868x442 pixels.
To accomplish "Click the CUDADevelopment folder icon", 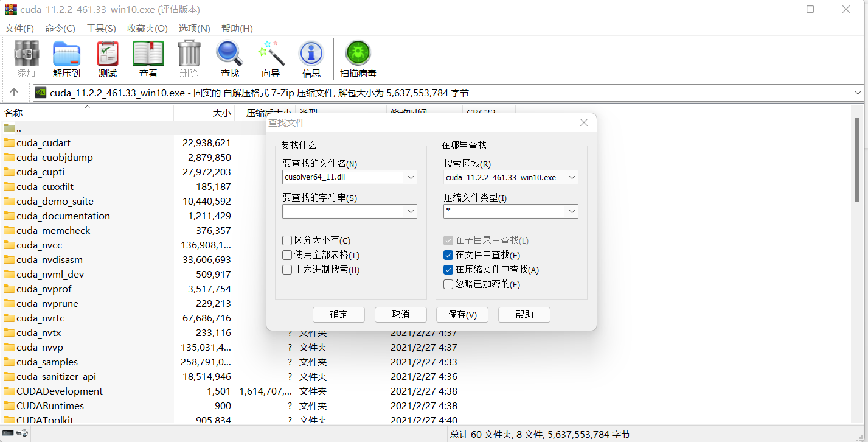I will pyautogui.click(x=9, y=391).
